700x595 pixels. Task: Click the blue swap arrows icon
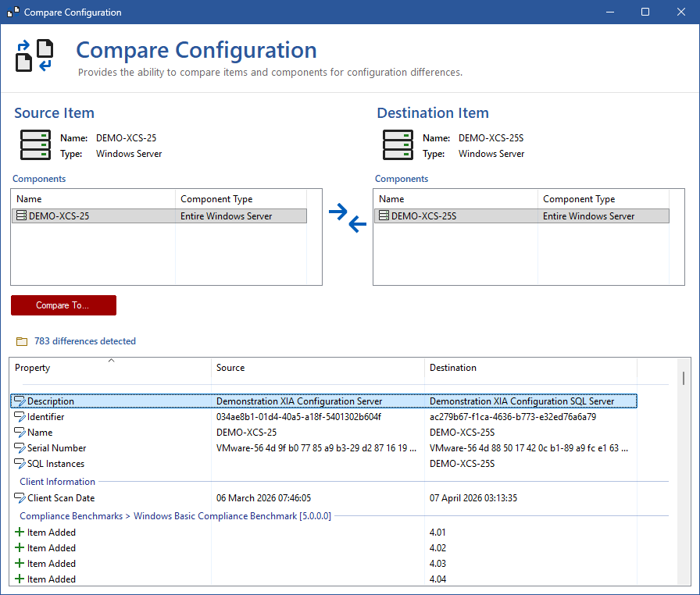[x=348, y=218]
